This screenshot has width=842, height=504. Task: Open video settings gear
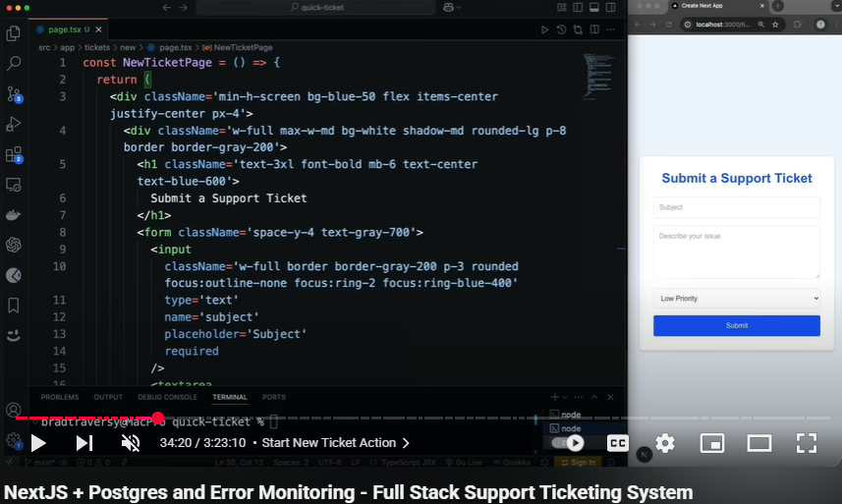tap(665, 443)
